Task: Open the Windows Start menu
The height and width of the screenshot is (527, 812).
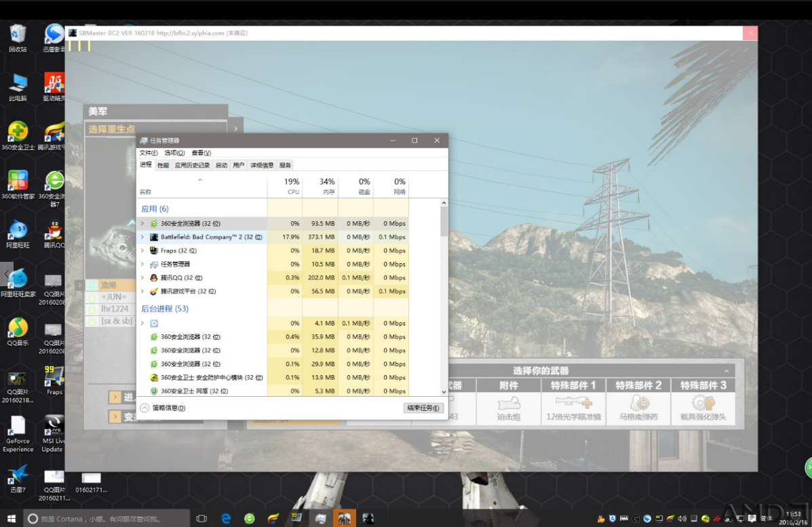Action: pyautogui.click(x=12, y=518)
